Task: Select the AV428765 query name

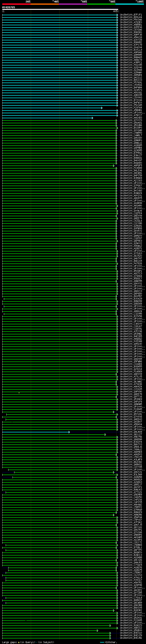Action: pyautogui.click(x=8, y=7)
